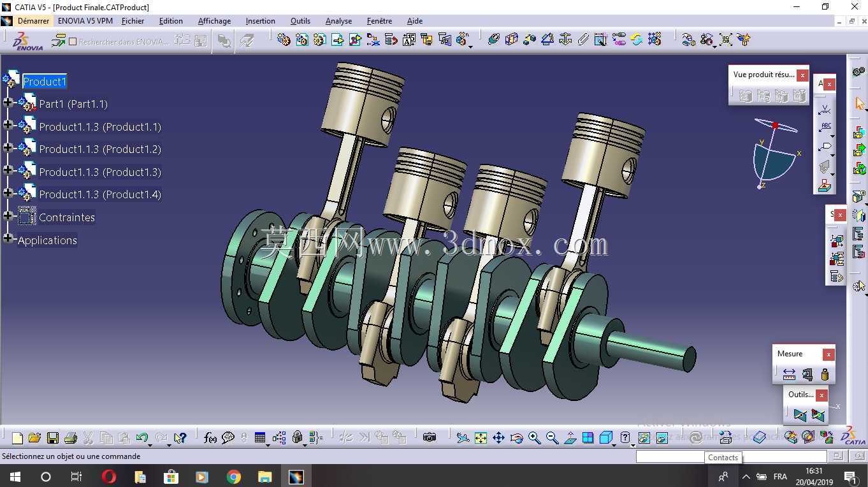Image resolution: width=868 pixels, height=487 pixels.
Task: Activate the Fly mode airplane icon
Action: click(x=463, y=438)
